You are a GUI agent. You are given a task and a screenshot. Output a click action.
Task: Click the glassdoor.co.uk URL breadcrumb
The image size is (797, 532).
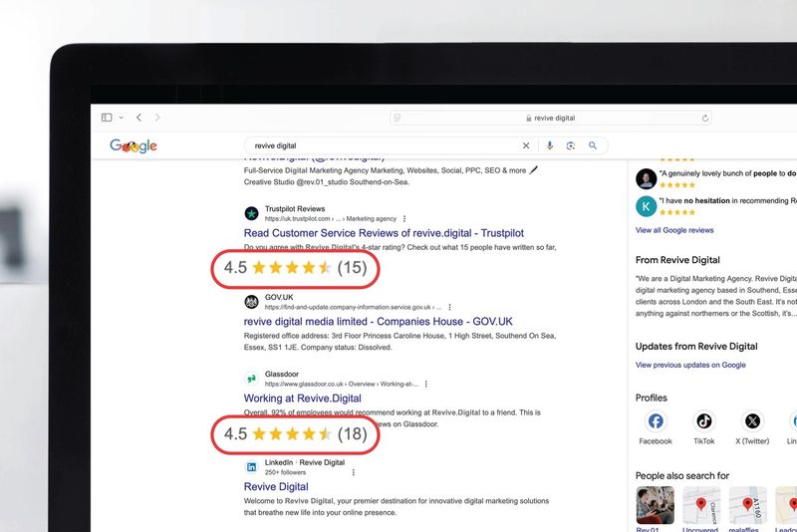(341, 385)
